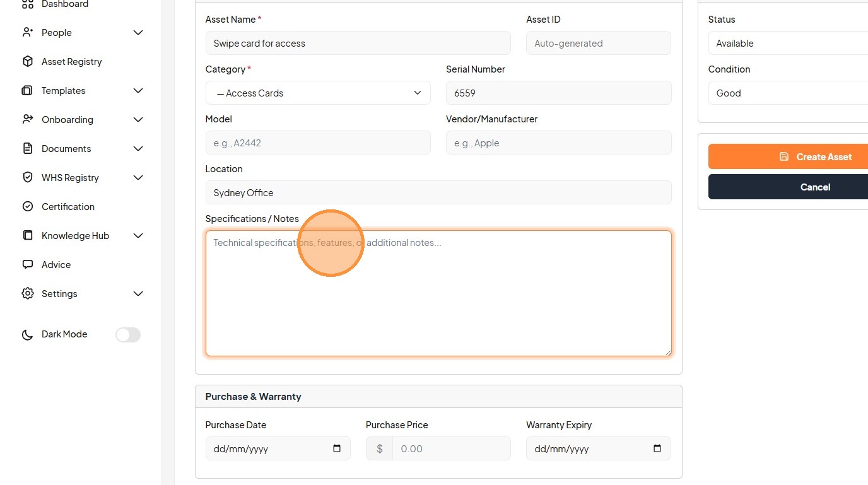This screenshot has height=485, width=868.
Task: Expand the Knowledge Hub chevron
Action: (x=138, y=235)
